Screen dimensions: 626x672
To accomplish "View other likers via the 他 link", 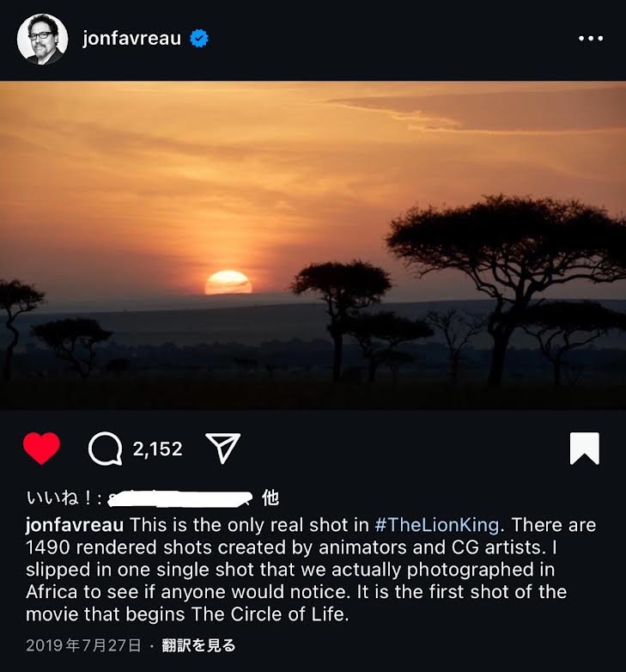I will tap(270, 498).
